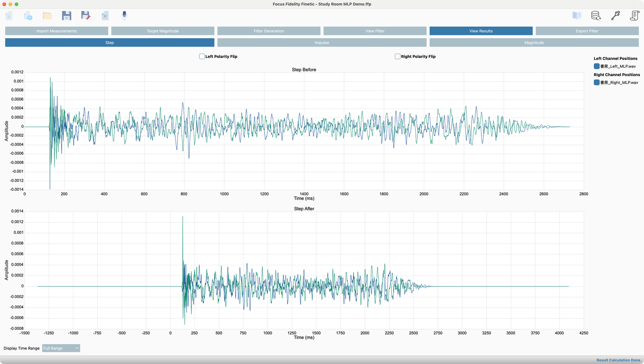This screenshot has width=644, height=364.
Task: Click the database sync icon
Action: (596, 16)
